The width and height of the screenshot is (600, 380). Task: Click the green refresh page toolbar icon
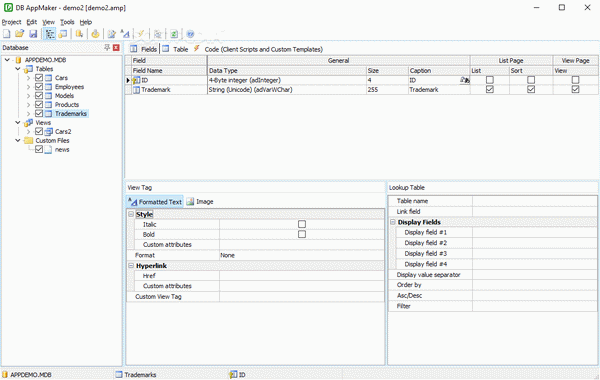[174, 34]
